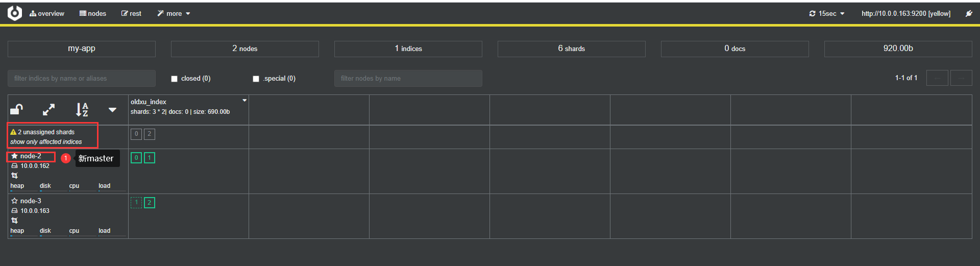
Task: Focus the filter nodes by name field
Action: [x=408, y=78]
